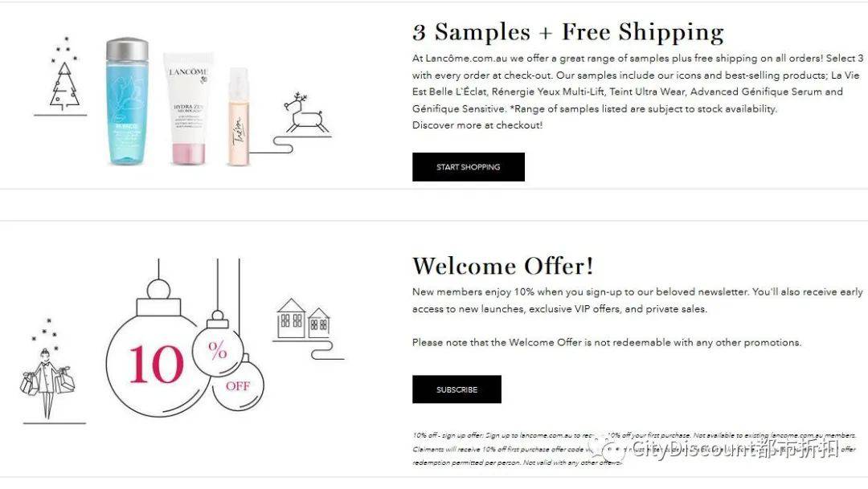Select the Trésor perfume sample vial
This screenshot has height=489, width=868.
click(239, 116)
